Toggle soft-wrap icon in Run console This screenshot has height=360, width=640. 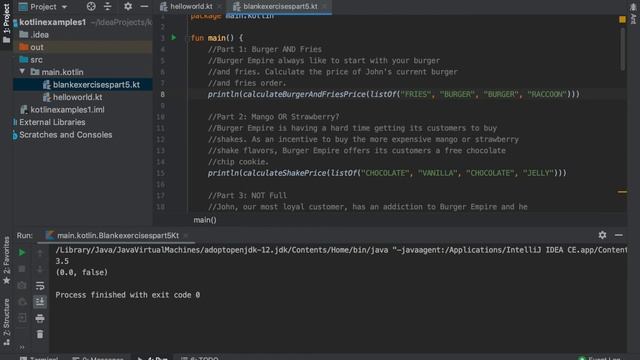(40, 285)
